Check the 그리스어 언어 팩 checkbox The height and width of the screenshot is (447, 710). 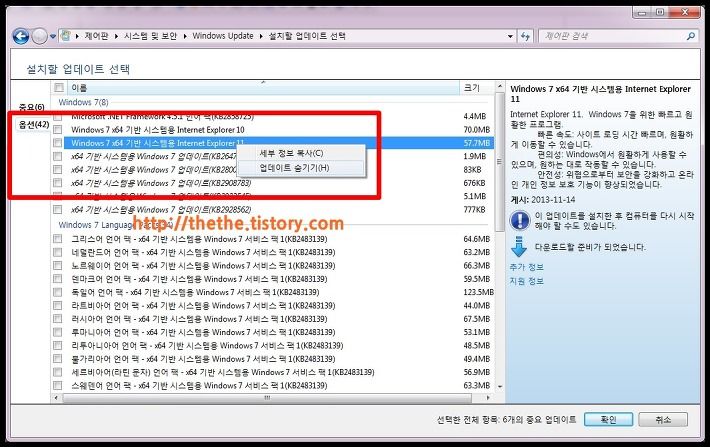[58, 239]
